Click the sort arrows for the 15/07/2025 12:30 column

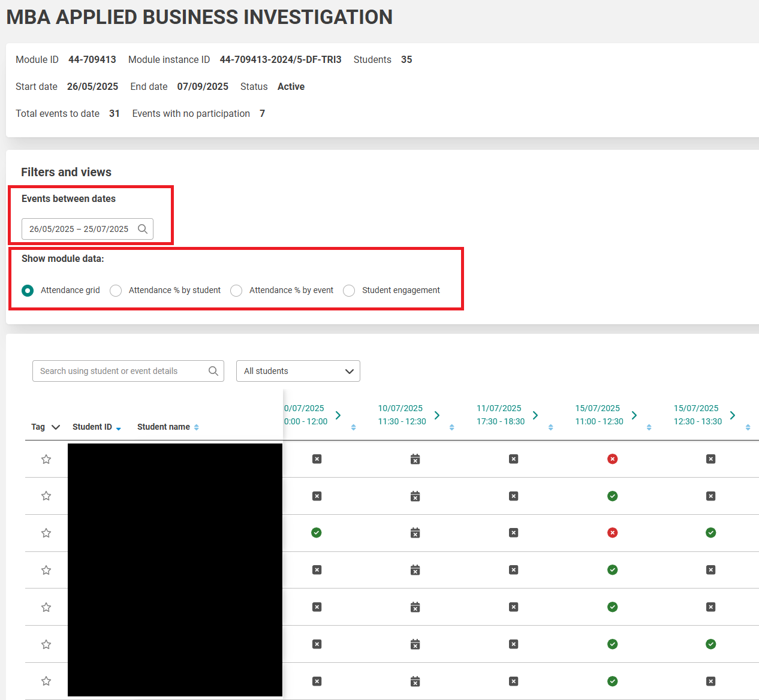[748, 427]
